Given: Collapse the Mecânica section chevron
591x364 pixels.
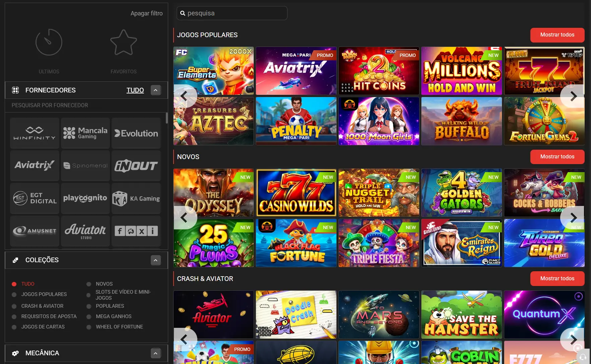Looking at the screenshot, I should (x=155, y=353).
